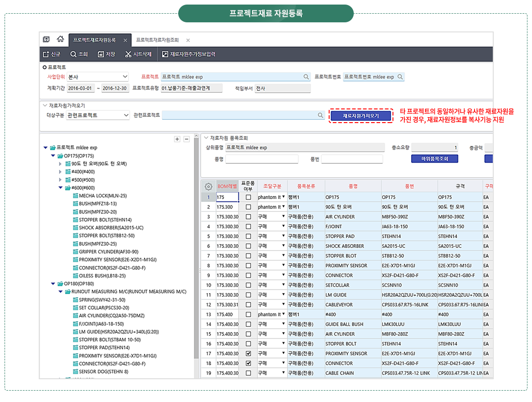Screen dimensions: 532x402
Task: Select STOPPER BOLT(STEHN14) in the tree
Action: point(105,220)
